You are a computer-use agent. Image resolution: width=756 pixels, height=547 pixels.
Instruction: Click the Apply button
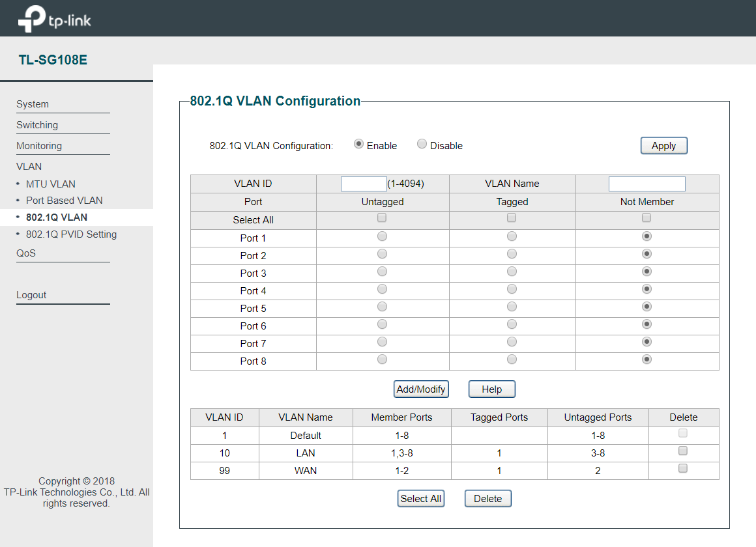[663, 146]
